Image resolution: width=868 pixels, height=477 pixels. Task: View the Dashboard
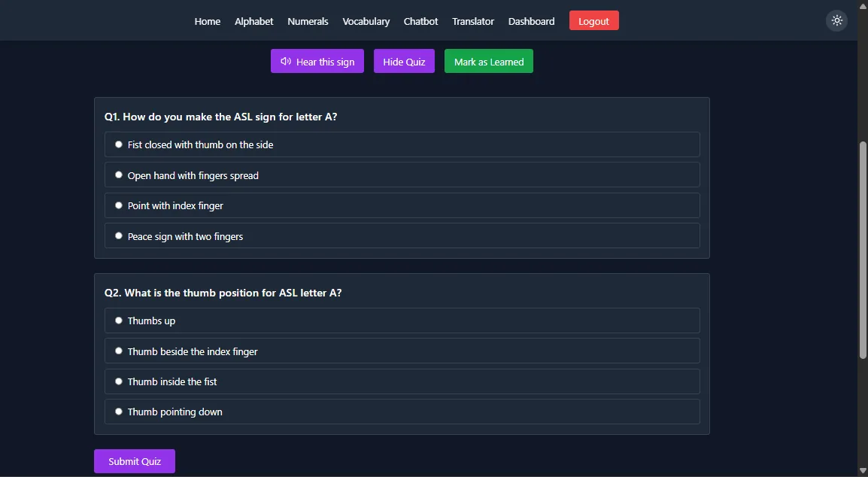click(x=532, y=21)
